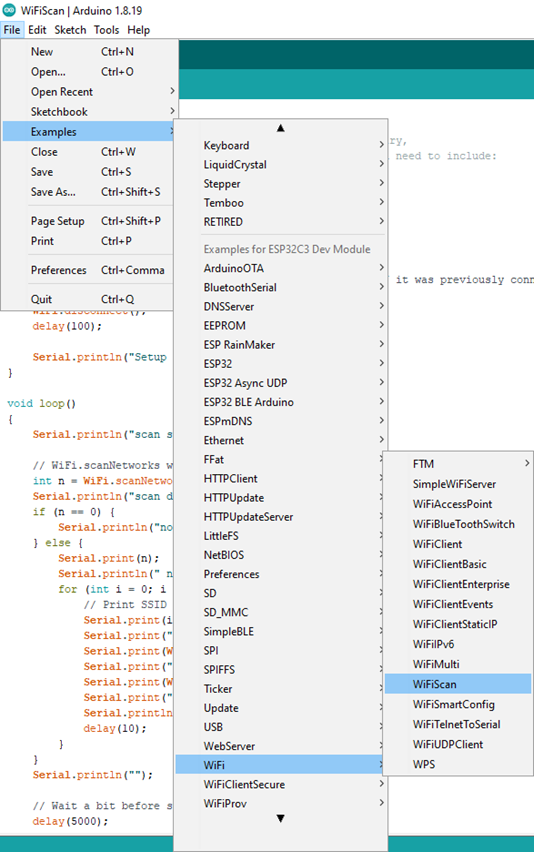Expand the ESP RainMaker examples submenu
This screenshot has height=852, width=534.
pyautogui.click(x=280, y=344)
